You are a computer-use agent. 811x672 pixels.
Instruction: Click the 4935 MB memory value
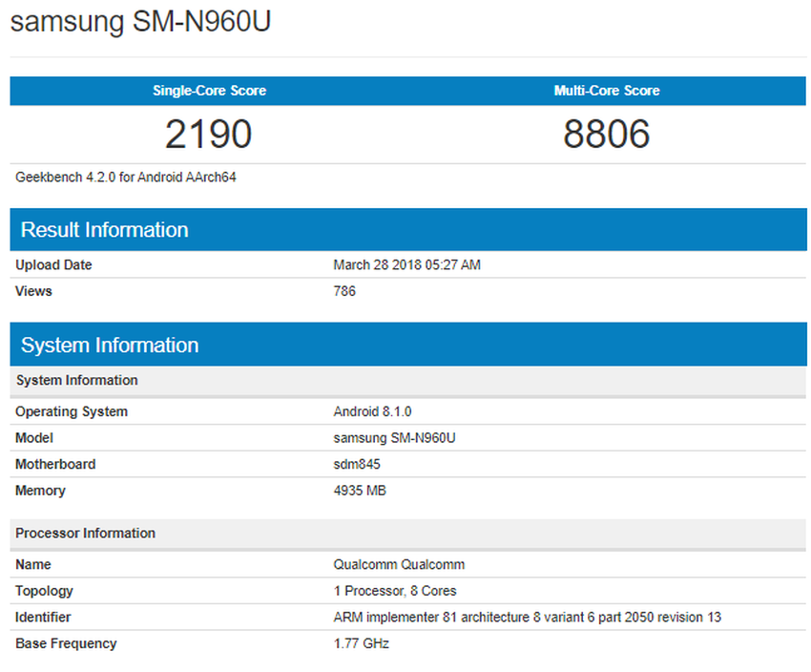[364, 491]
